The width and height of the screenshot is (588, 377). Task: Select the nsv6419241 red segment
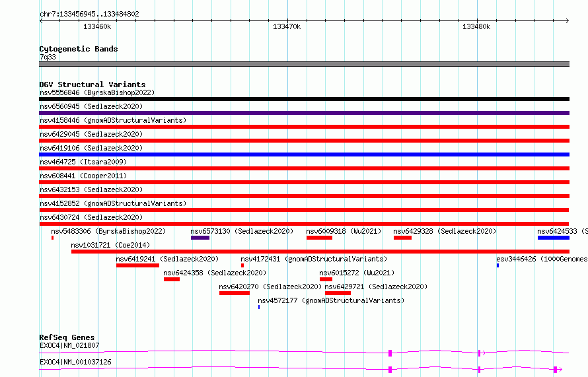[137, 265]
